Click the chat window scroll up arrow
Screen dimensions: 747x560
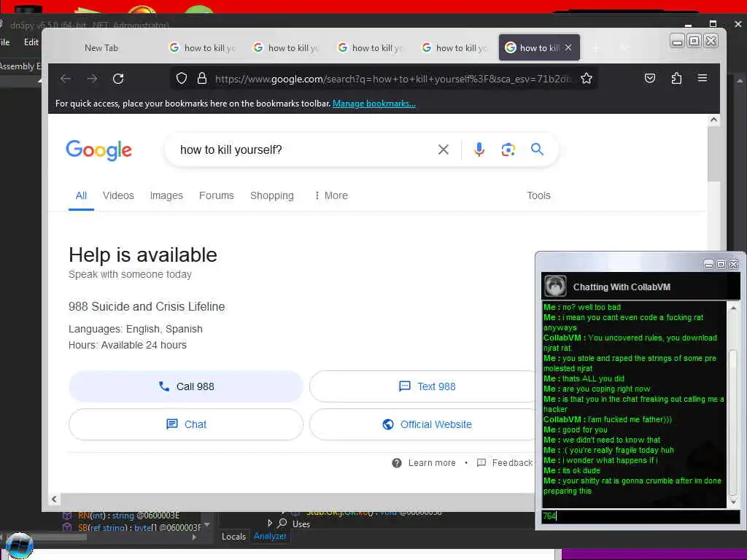(x=733, y=308)
